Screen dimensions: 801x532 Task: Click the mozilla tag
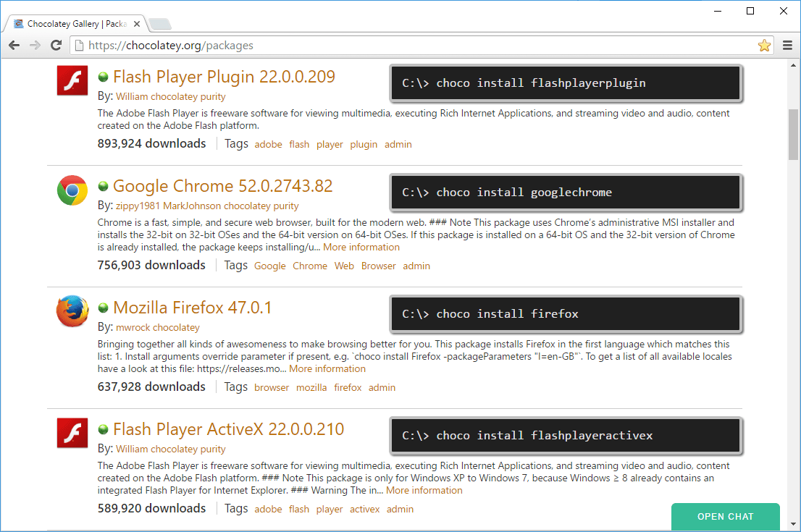(x=311, y=387)
